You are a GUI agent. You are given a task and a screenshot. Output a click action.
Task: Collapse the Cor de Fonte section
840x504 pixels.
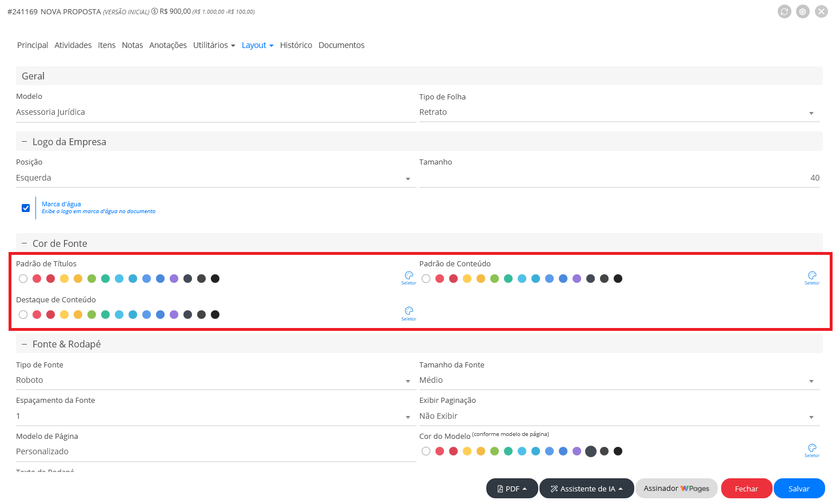pyautogui.click(x=25, y=243)
